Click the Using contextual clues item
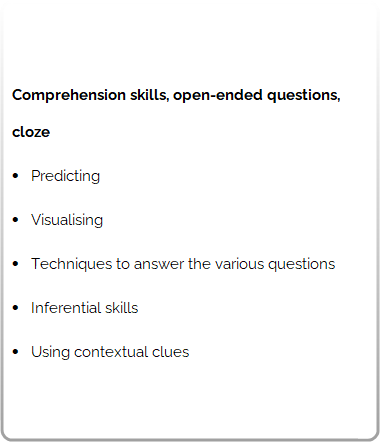The width and height of the screenshot is (380, 442). click(x=110, y=352)
